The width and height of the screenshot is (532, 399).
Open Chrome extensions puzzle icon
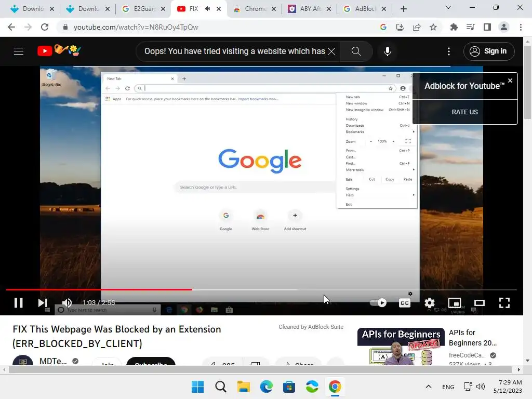pyautogui.click(x=454, y=27)
